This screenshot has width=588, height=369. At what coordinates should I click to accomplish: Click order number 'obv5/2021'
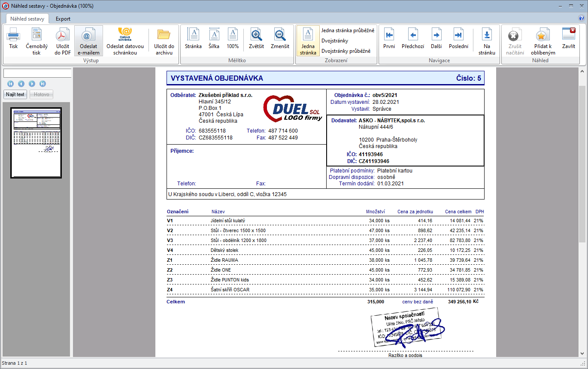click(x=386, y=95)
